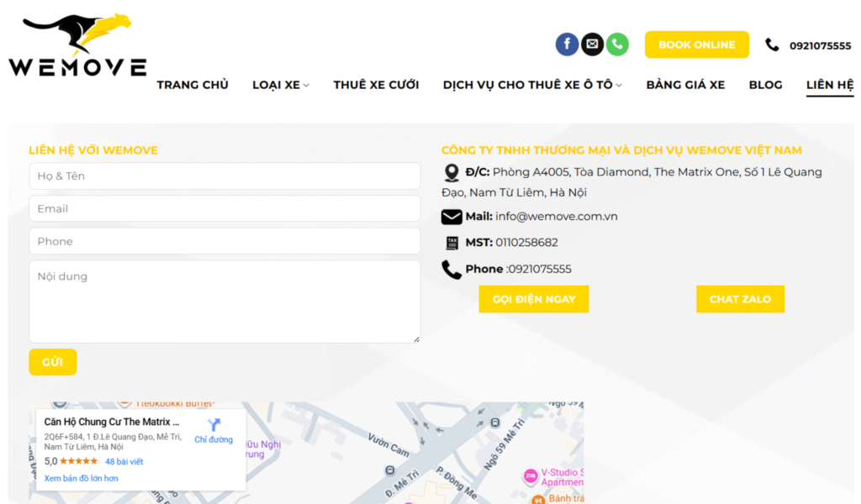Open the Facebook social icon

coord(567,45)
